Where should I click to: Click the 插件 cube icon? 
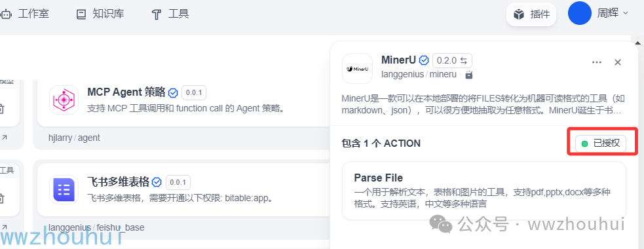(x=520, y=15)
